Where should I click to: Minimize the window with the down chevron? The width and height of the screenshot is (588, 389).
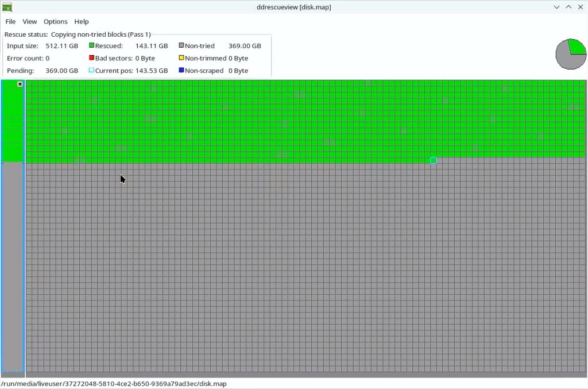coord(556,7)
